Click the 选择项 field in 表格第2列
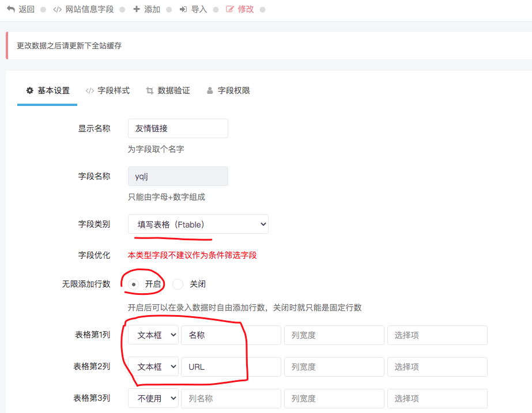 pos(437,367)
